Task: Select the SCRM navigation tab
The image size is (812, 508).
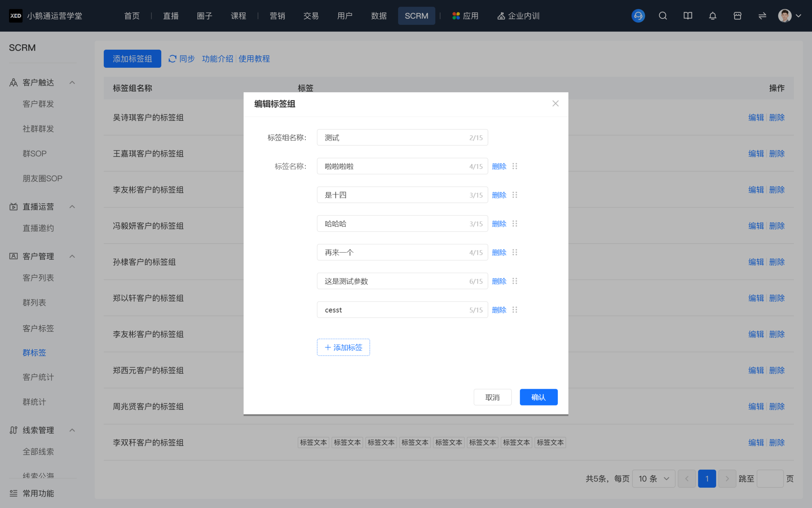Action: pyautogui.click(x=416, y=16)
